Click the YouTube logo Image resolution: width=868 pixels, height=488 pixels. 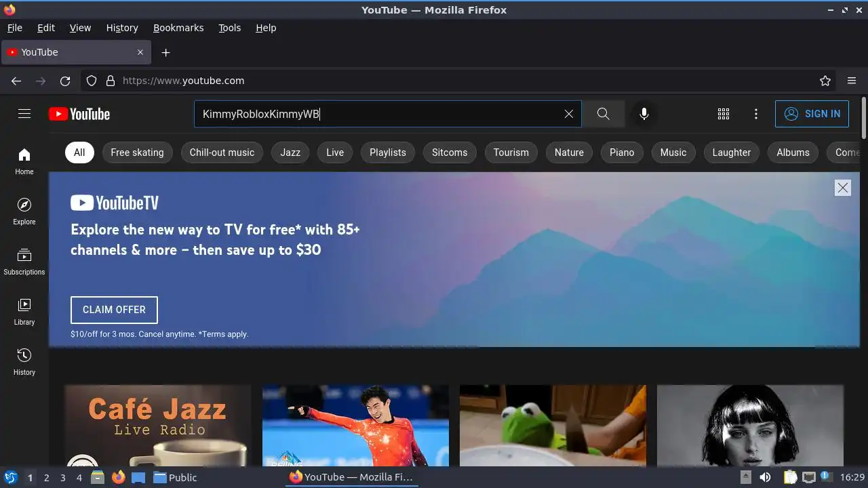[79, 114]
